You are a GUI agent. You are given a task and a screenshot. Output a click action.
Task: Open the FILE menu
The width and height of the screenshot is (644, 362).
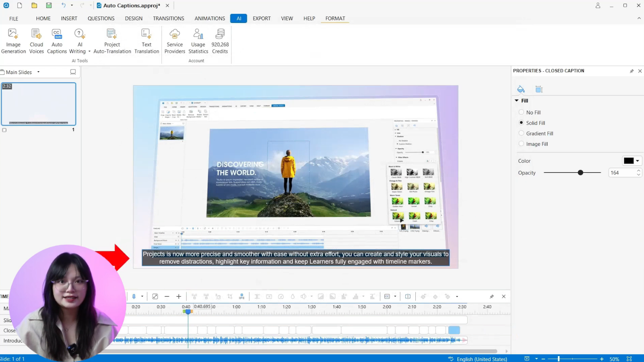[14, 19]
